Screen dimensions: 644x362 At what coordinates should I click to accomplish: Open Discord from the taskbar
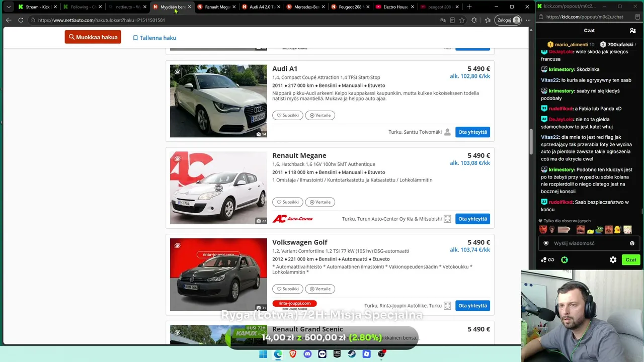(x=307, y=354)
